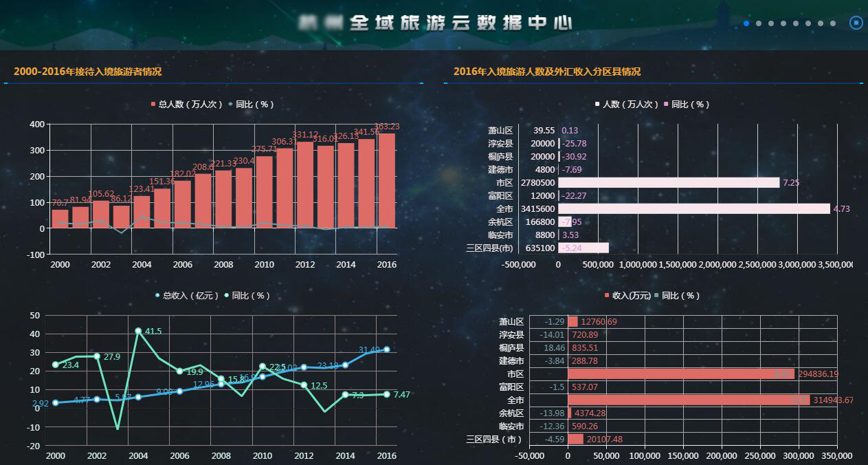Click 淳安县 label in visitors chart
The height and width of the screenshot is (465, 868).
coord(500,144)
